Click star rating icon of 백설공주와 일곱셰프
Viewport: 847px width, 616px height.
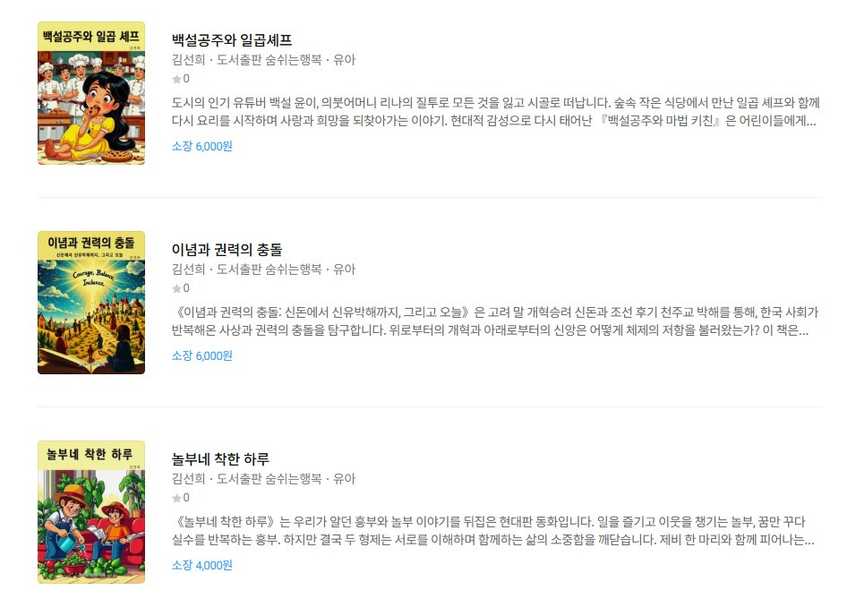176,79
